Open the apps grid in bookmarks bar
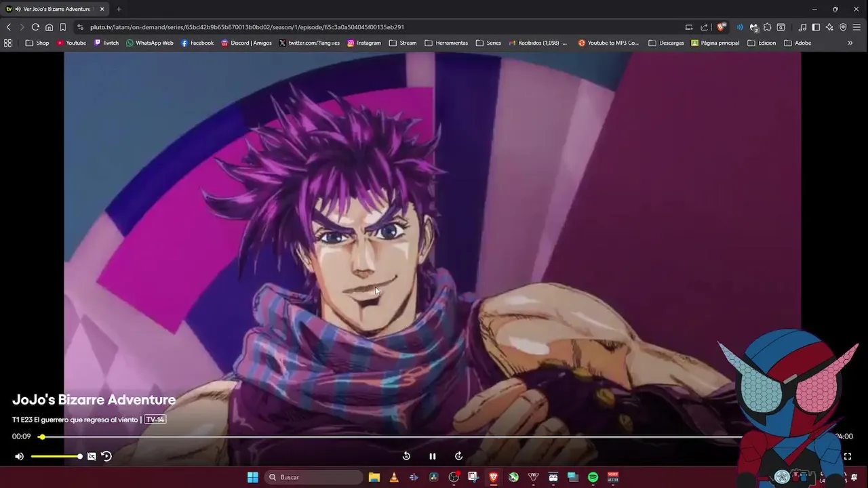The image size is (868, 488). [x=8, y=43]
